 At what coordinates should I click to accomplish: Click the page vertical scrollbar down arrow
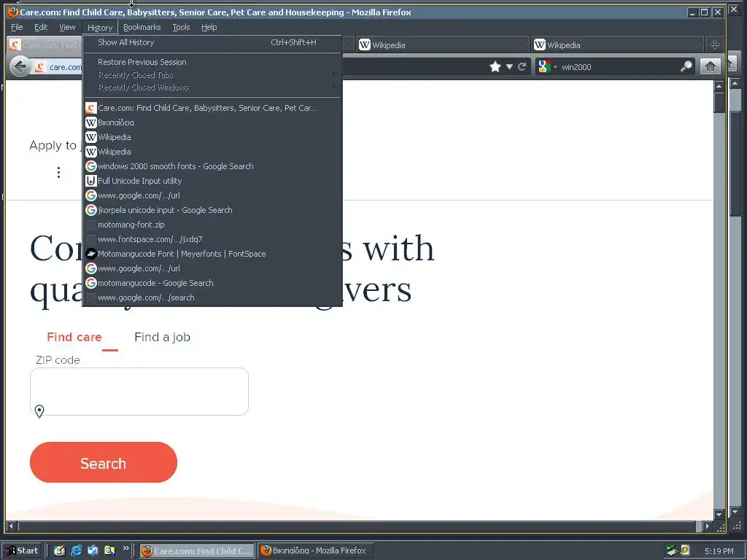coord(719,514)
